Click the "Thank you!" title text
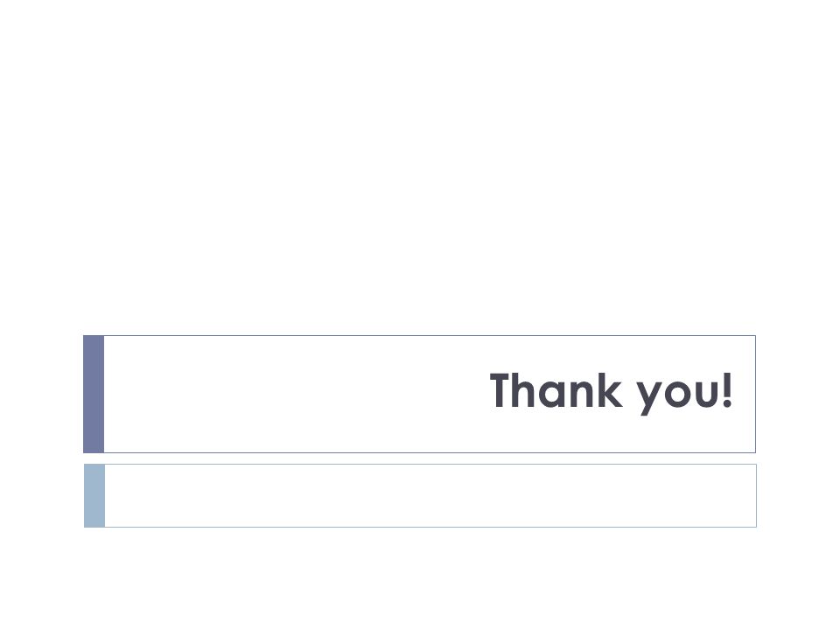The height and width of the screenshot is (630, 840). point(611,393)
